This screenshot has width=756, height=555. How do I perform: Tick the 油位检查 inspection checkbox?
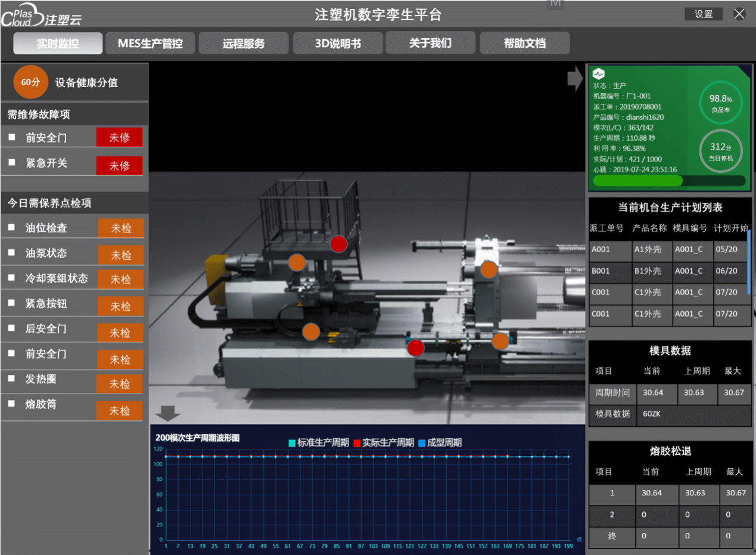click(12, 228)
